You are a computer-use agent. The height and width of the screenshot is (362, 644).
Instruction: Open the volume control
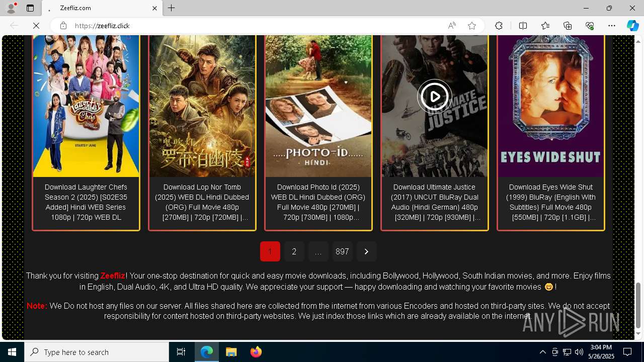click(x=579, y=352)
